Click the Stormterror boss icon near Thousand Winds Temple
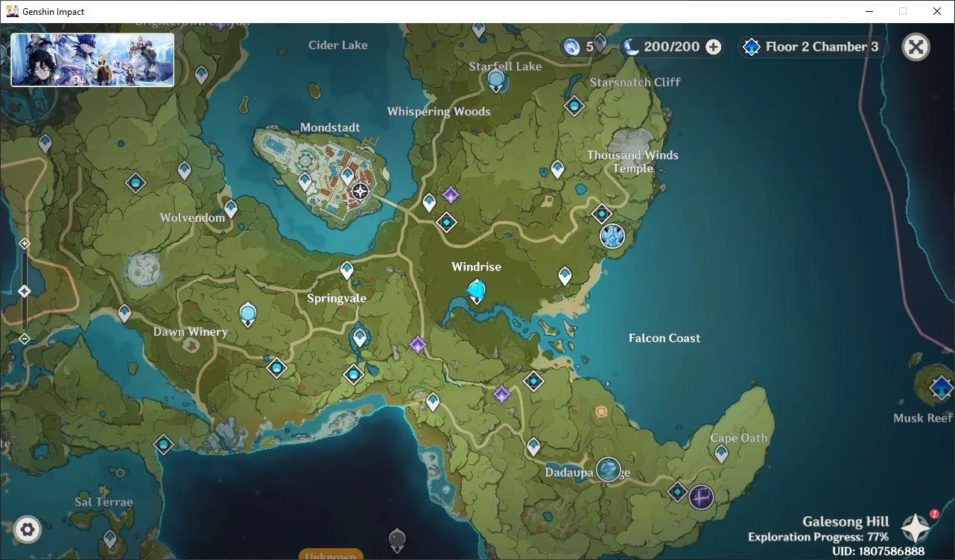The image size is (955, 560). tap(612, 236)
